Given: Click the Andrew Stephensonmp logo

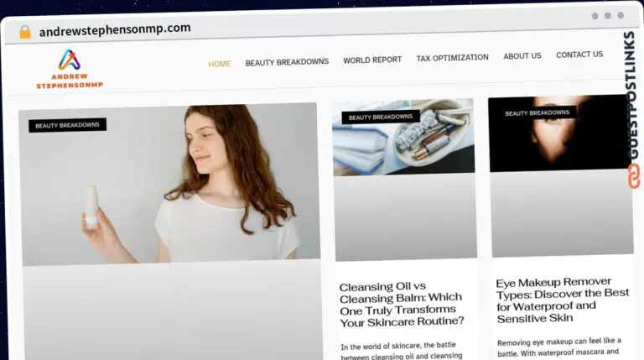Looking at the screenshot, I should point(70,69).
